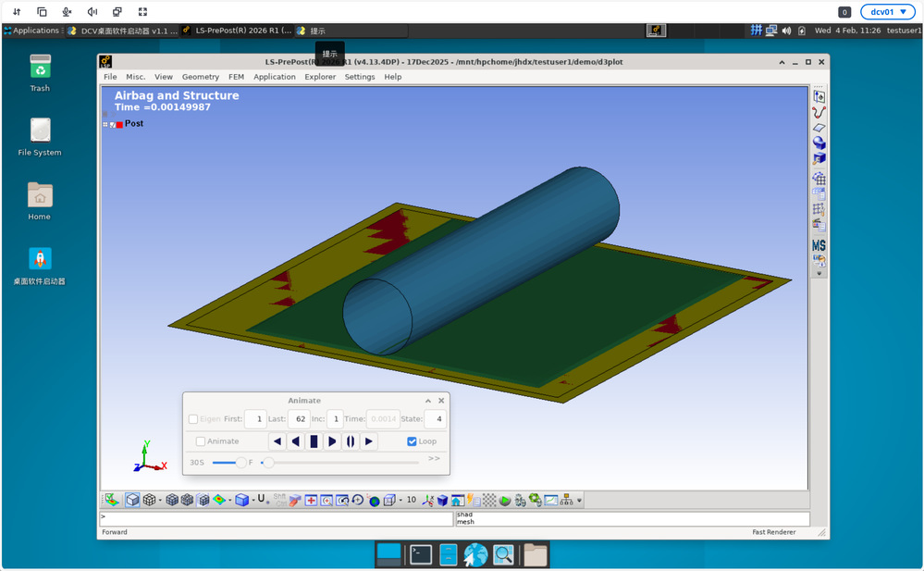Image resolution: width=924 pixels, height=571 pixels.
Task: Expand the Post tree node
Action: point(105,124)
